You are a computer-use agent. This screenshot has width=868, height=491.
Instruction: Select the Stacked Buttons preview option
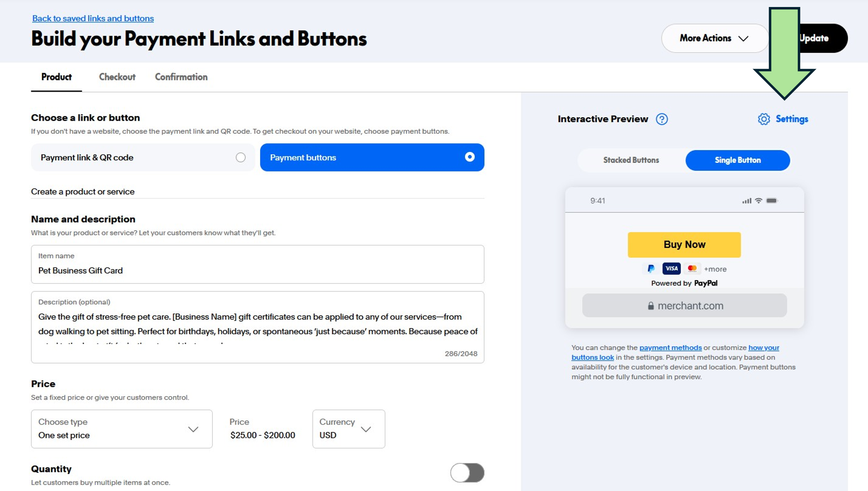(x=631, y=160)
